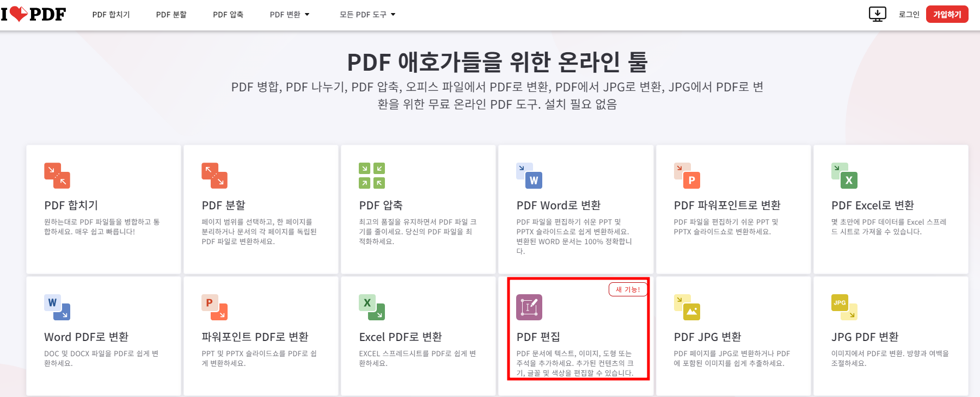Click the PDF Word로 변환 icon
Viewport: 980px width, 397px height.
529,176
